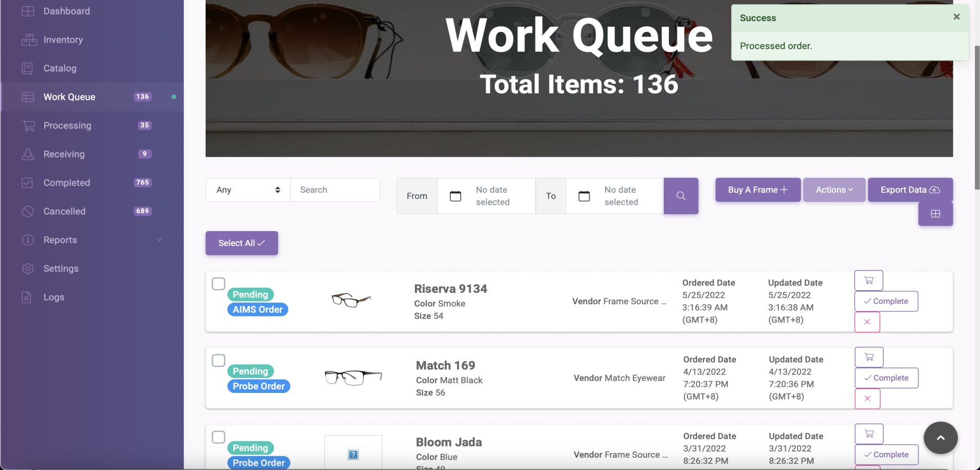Cancel the Match 169 order with X icon
The image size is (980, 470).
pyautogui.click(x=867, y=399)
